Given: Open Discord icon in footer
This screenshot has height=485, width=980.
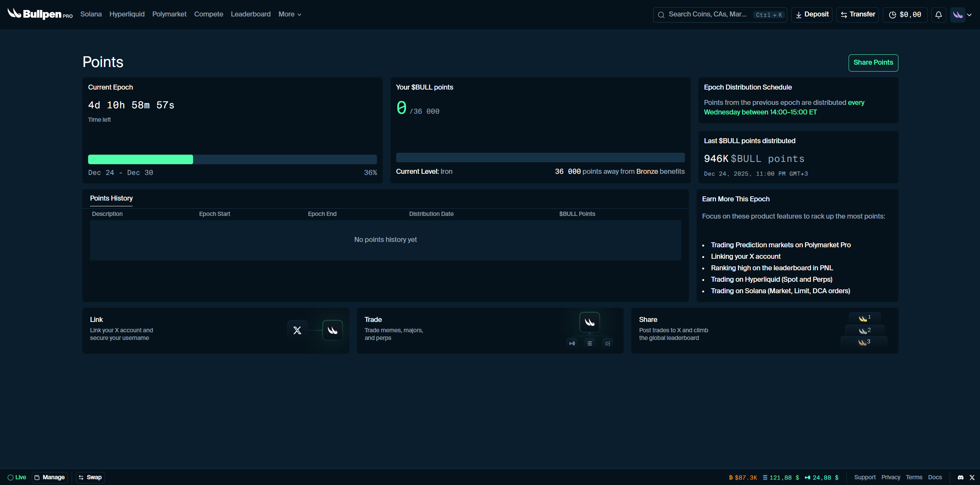Looking at the screenshot, I should (x=960, y=477).
